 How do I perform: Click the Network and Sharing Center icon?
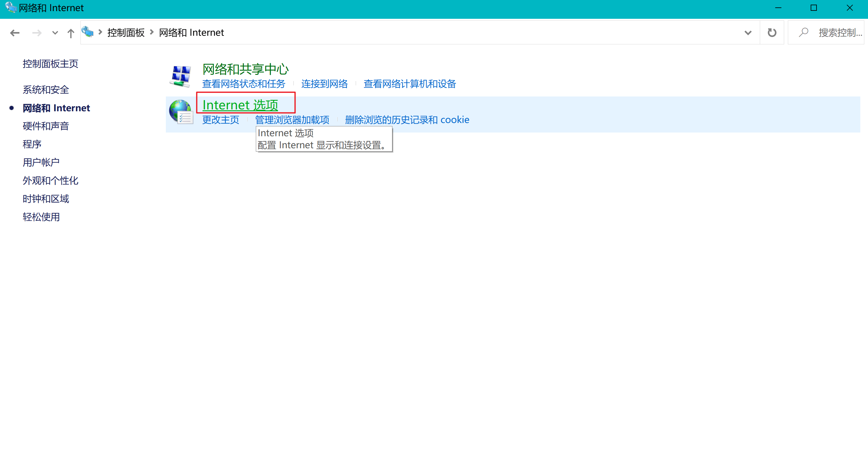point(180,76)
